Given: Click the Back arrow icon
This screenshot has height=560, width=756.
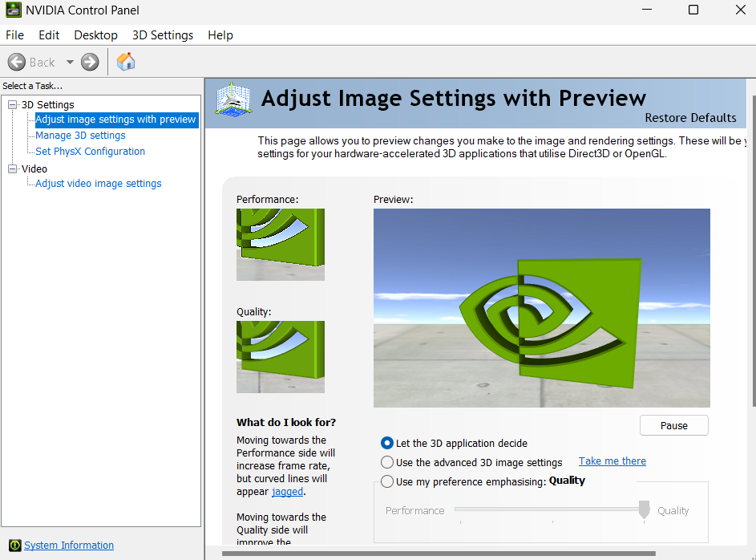Looking at the screenshot, I should [17, 63].
